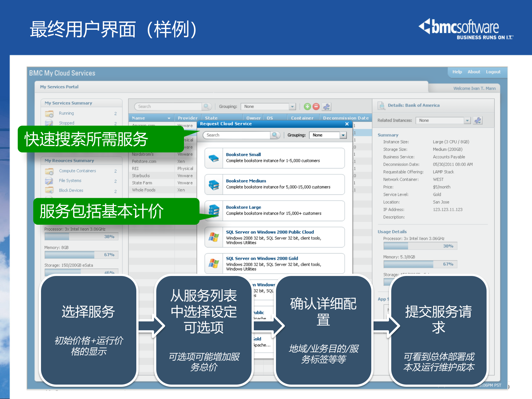This screenshot has height=399, width=532.
Task: Open the Related Instances dropdown
Action: (x=468, y=120)
